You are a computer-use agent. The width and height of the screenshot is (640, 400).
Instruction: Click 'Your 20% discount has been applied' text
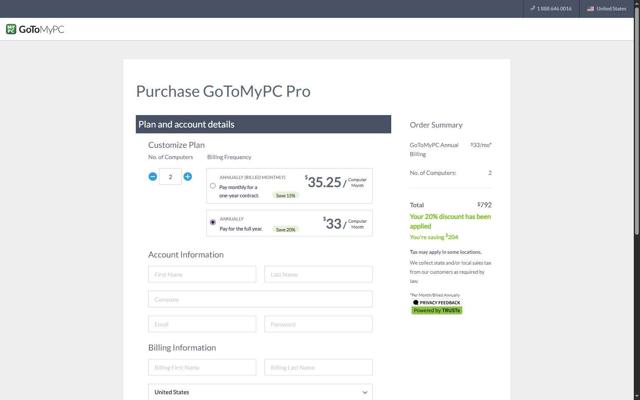coord(450,221)
